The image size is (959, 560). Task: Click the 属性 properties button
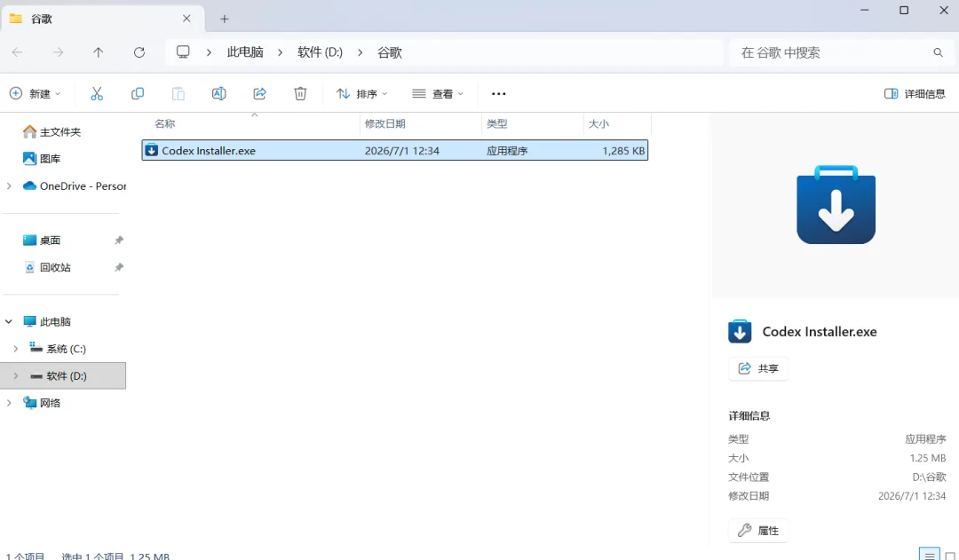coord(758,530)
